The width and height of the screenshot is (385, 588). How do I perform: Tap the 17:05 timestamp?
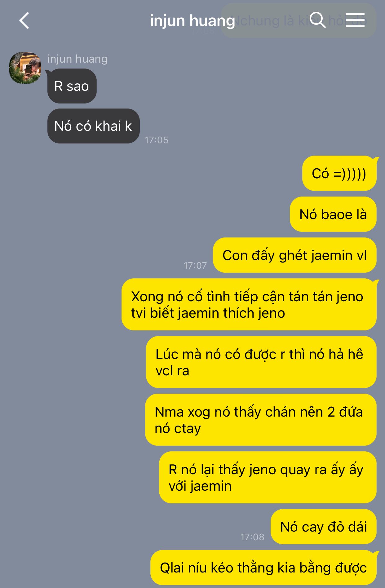[x=157, y=140]
